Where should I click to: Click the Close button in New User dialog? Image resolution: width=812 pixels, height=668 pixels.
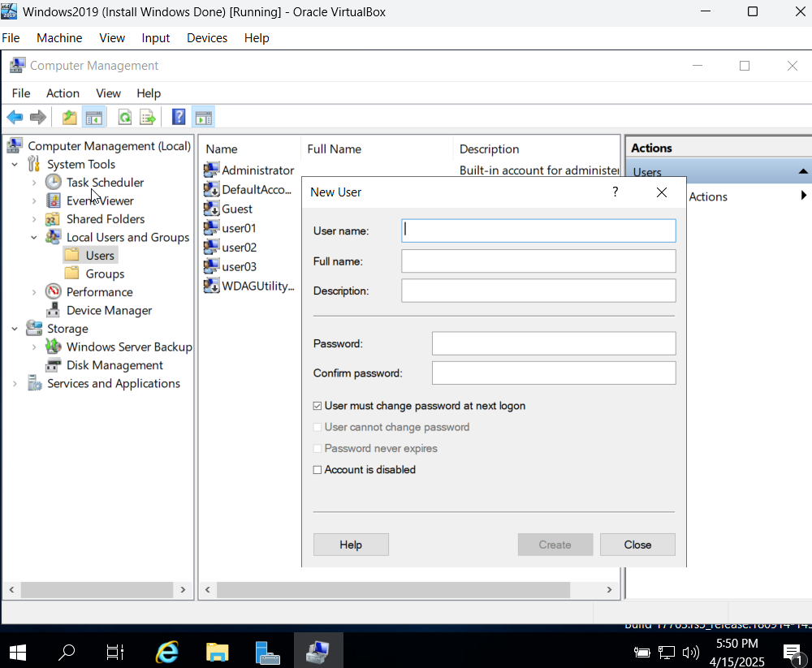pyautogui.click(x=637, y=545)
